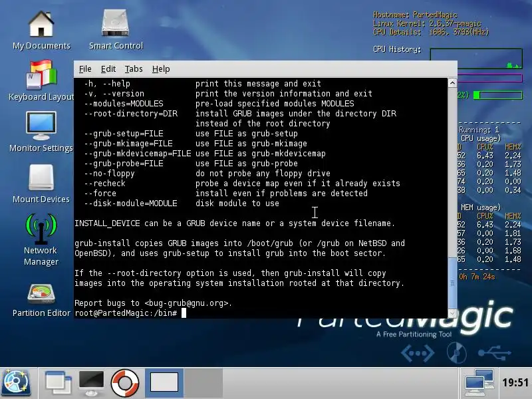This screenshot has width=532, height=399.
Task: Click the terminal scrollbar thumb handle
Action: (452, 283)
